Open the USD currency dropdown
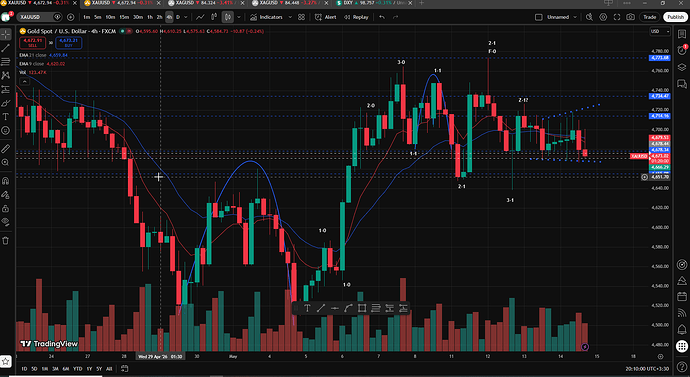This screenshot has height=377, width=690. pyautogui.click(x=660, y=31)
